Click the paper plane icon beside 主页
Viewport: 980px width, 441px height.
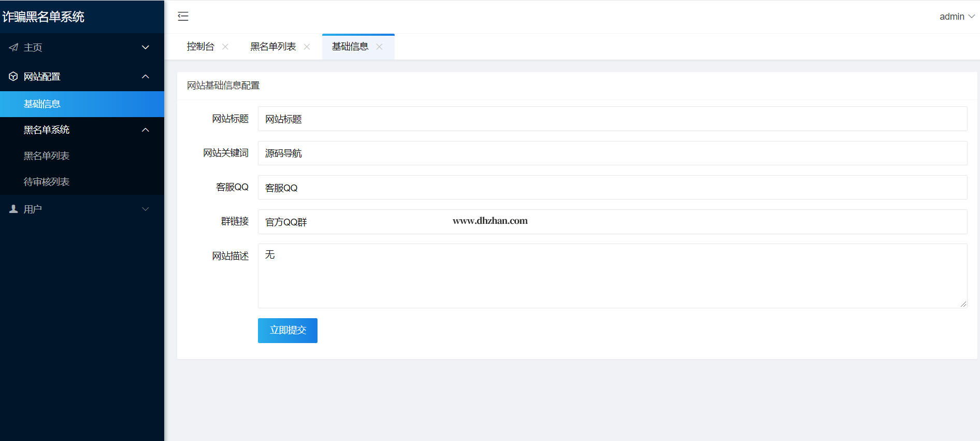coord(13,48)
